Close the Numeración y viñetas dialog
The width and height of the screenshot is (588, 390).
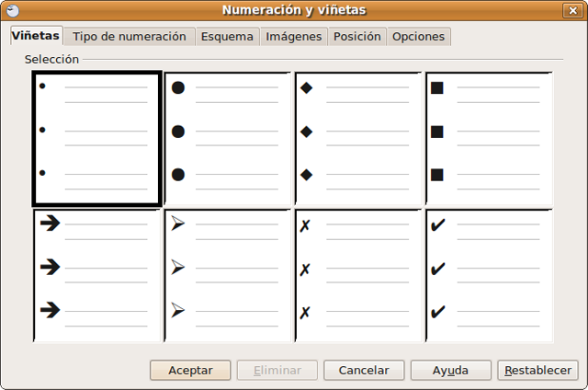click(574, 10)
